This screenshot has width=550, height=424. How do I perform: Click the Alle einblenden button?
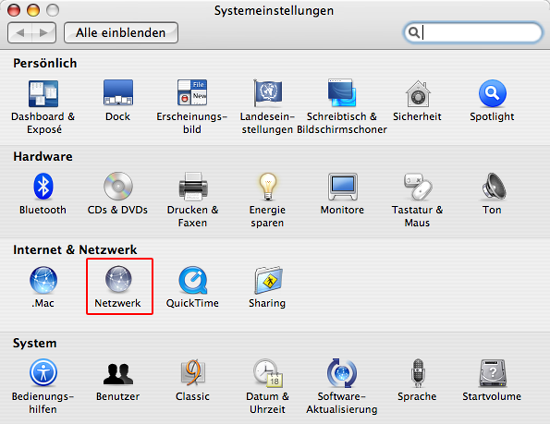tap(121, 33)
